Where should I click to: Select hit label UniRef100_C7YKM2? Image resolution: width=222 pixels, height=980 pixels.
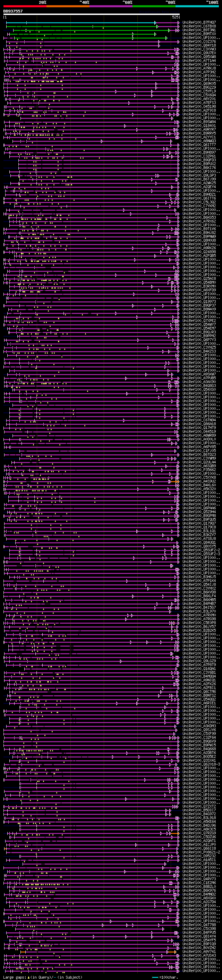(199, 206)
